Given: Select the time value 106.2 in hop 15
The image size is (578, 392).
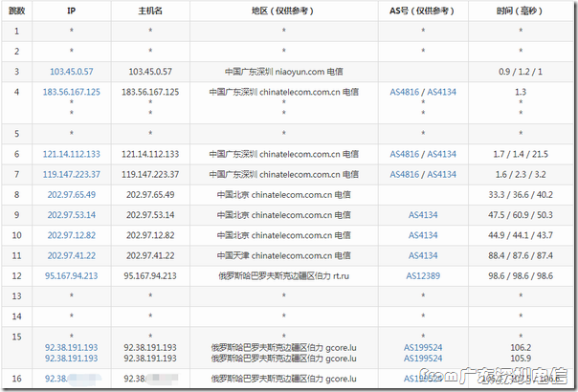Looking at the screenshot, I should click(x=521, y=347).
